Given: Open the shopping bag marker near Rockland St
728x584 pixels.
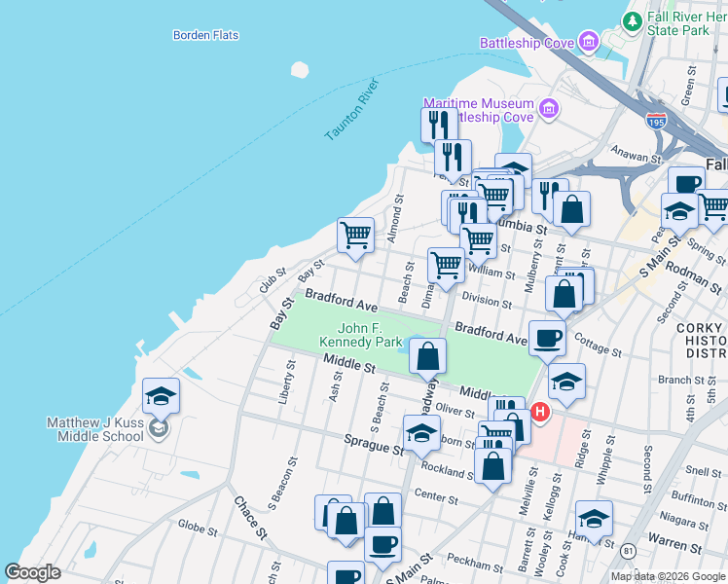Looking at the screenshot, I should [492, 467].
